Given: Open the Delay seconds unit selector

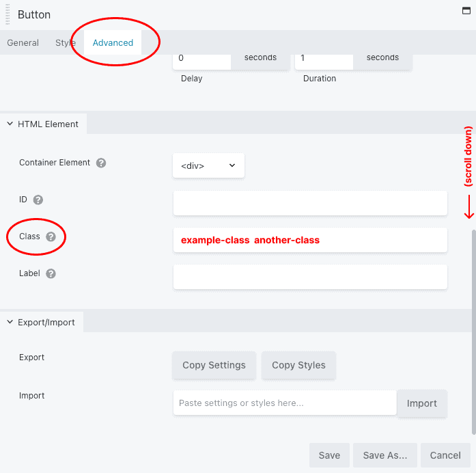Looking at the screenshot, I should (260, 57).
